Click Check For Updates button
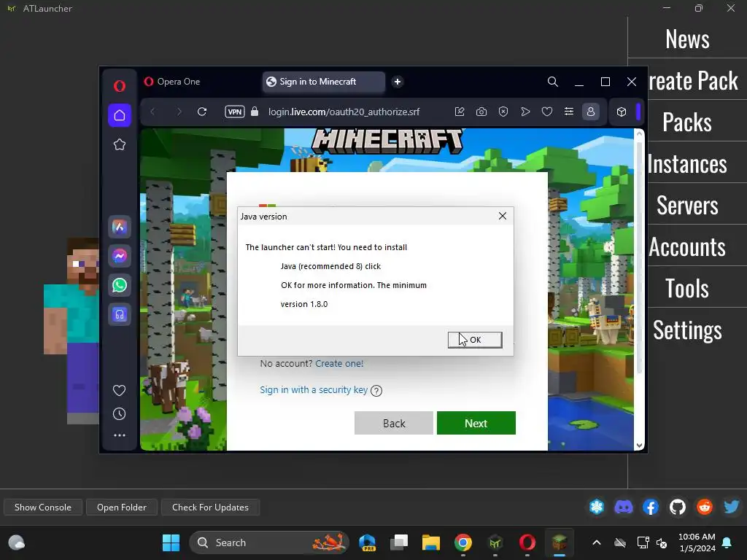The width and height of the screenshot is (747, 560). [x=210, y=507]
